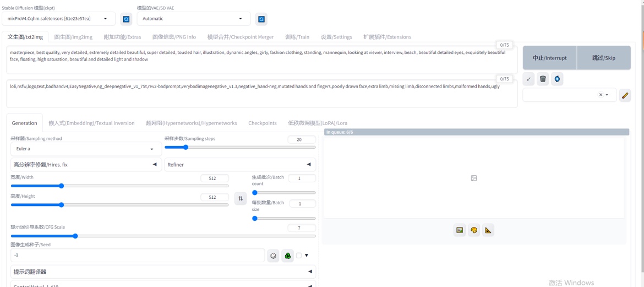Click the Interrupt button

tap(549, 58)
